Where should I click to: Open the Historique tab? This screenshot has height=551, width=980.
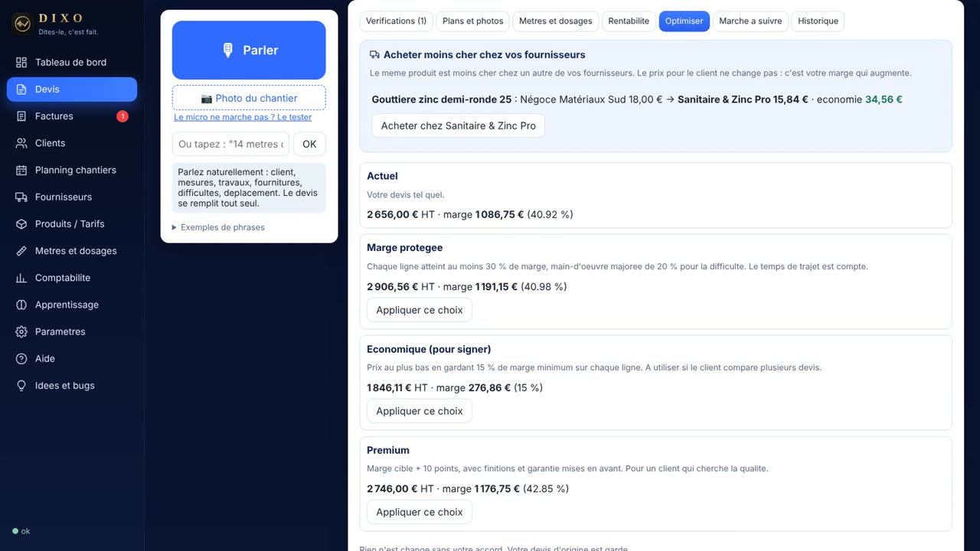pos(818,21)
